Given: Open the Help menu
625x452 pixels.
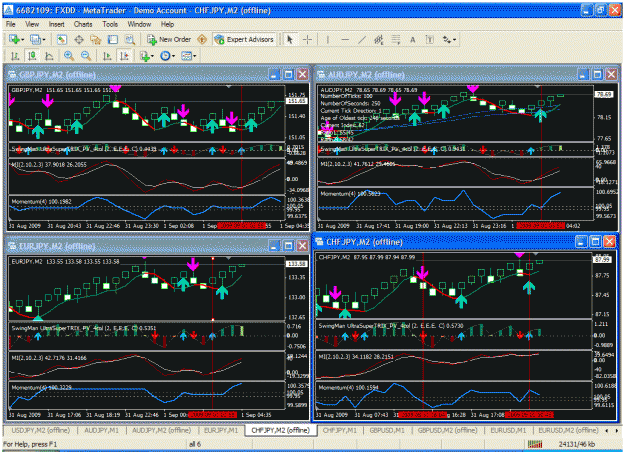Looking at the screenshot, I should 167,24.
